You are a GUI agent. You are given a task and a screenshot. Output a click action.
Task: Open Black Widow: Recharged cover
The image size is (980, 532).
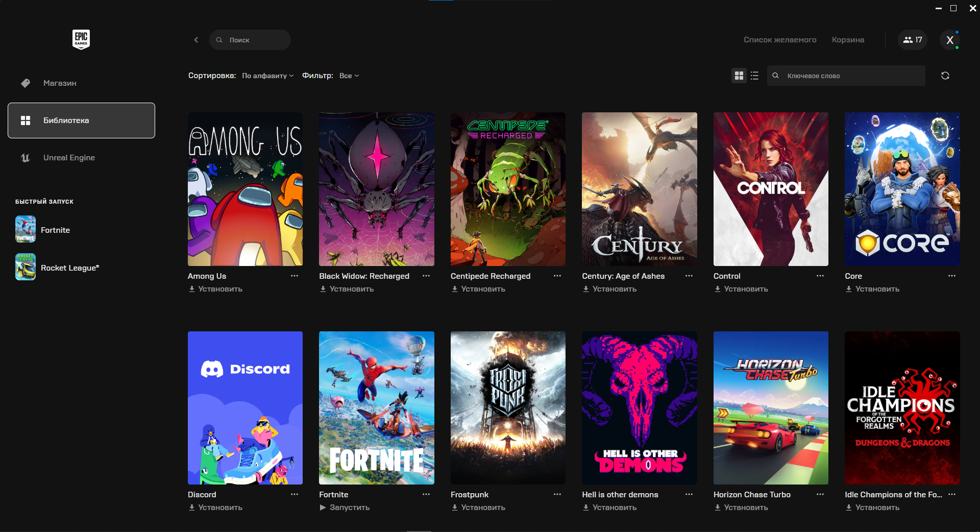pos(377,189)
